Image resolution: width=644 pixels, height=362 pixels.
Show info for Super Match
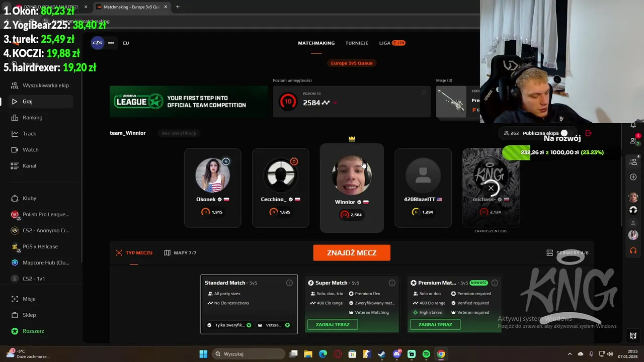392,283
